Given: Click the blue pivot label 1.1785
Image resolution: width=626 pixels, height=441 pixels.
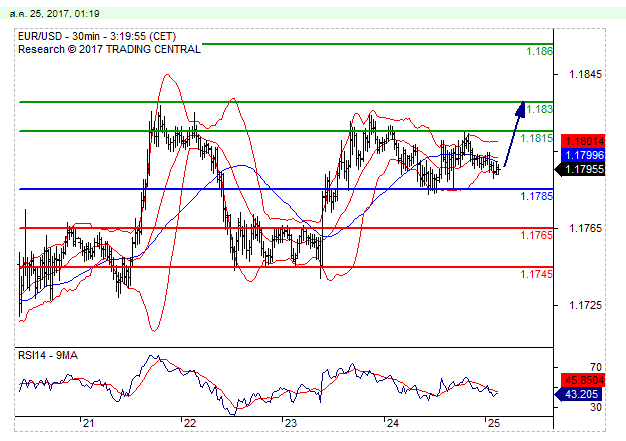Looking at the screenshot, I should click(537, 196).
